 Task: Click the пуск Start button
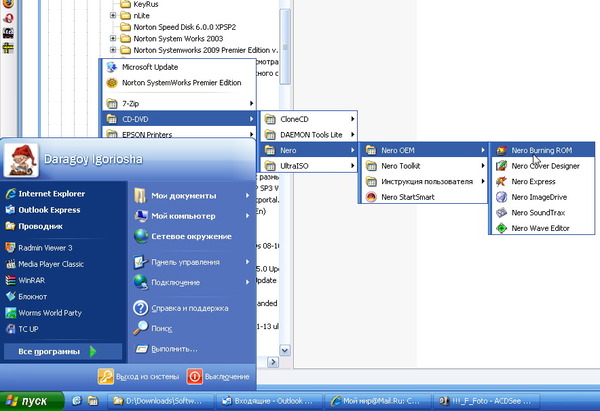click(31, 401)
